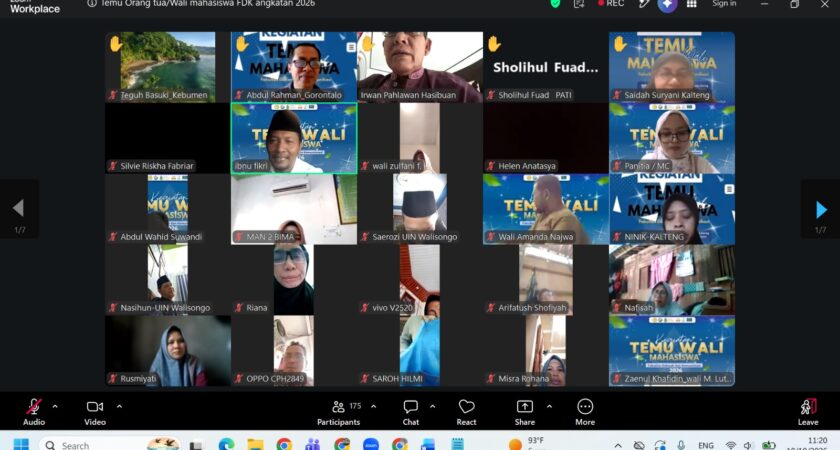
Task: Start screen sharing with Share
Action: coord(524,412)
